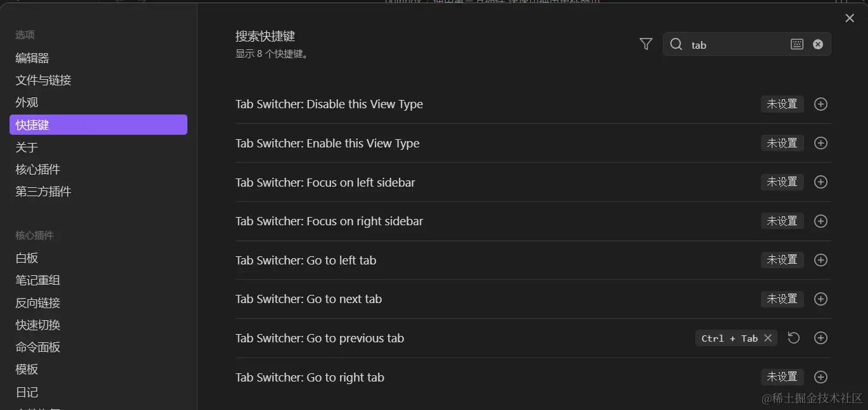Restore default hotkey for Go to previous tab
Image resolution: width=868 pixels, height=410 pixels.
tap(793, 338)
